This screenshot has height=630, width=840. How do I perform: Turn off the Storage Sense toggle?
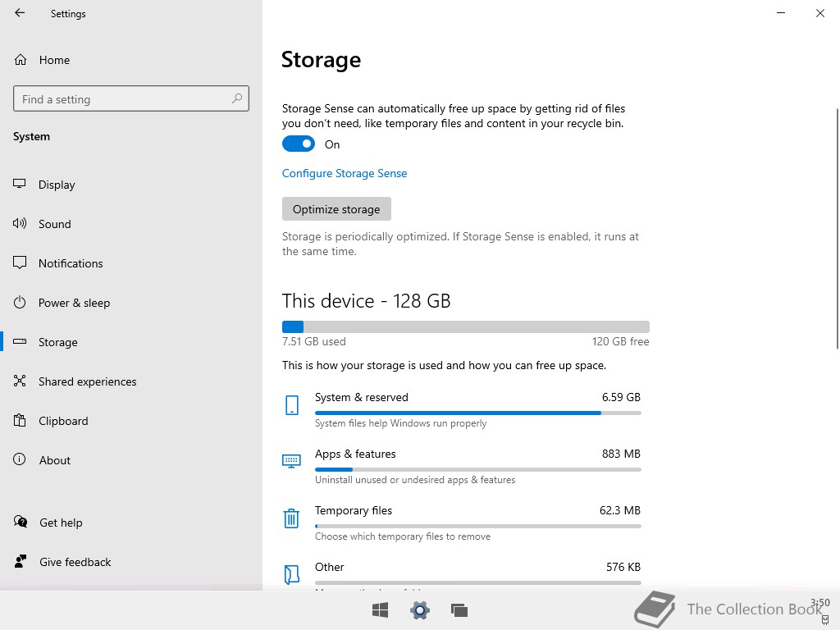299,144
